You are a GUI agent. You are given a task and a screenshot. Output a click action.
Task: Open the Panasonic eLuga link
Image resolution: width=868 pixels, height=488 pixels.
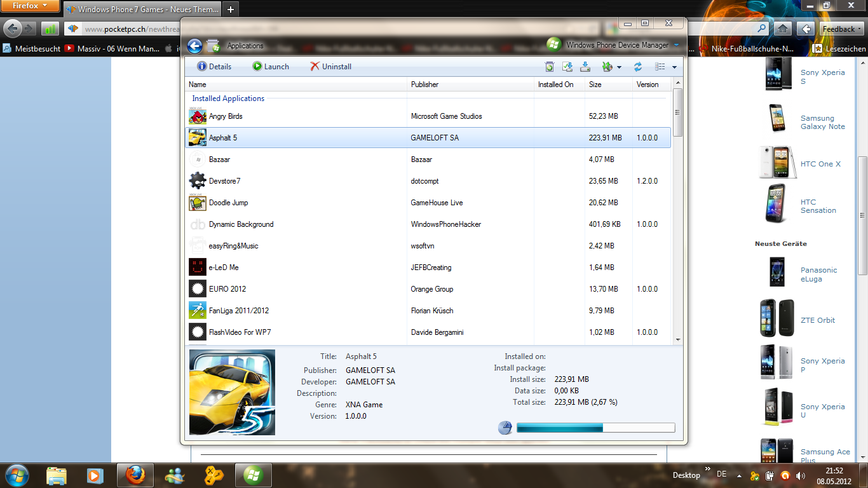point(818,274)
